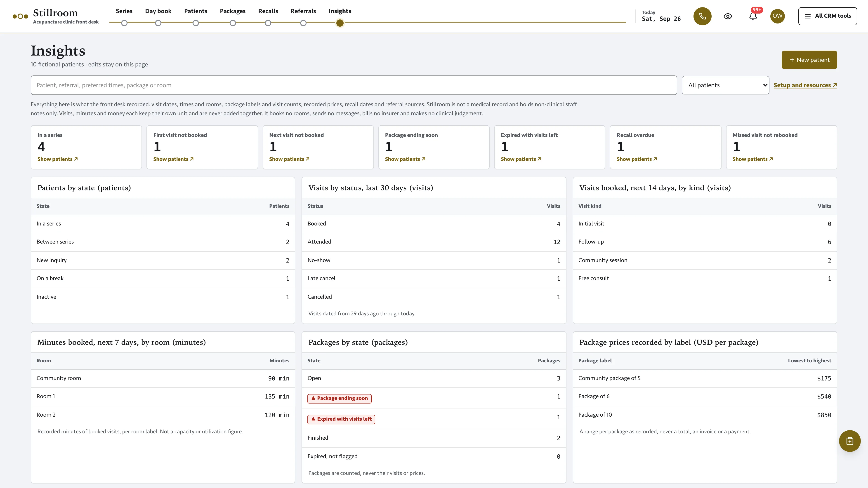Click the Today Sat, Sep 26 date
Screen dimensions: 868x488
[x=661, y=16]
